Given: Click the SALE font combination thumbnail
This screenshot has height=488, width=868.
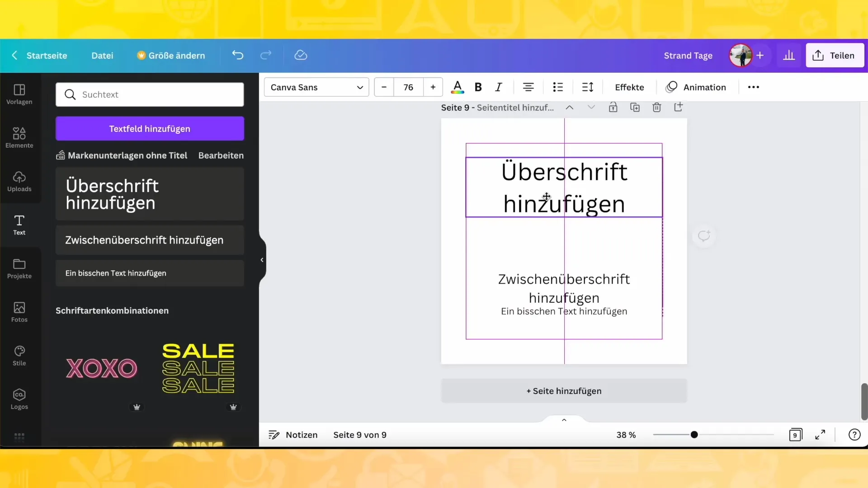Looking at the screenshot, I should (198, 369).
